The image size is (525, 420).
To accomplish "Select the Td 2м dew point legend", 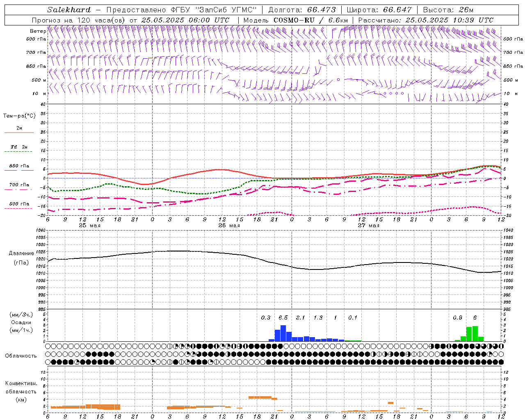I will pyautogui.click(x=19, y=147).
